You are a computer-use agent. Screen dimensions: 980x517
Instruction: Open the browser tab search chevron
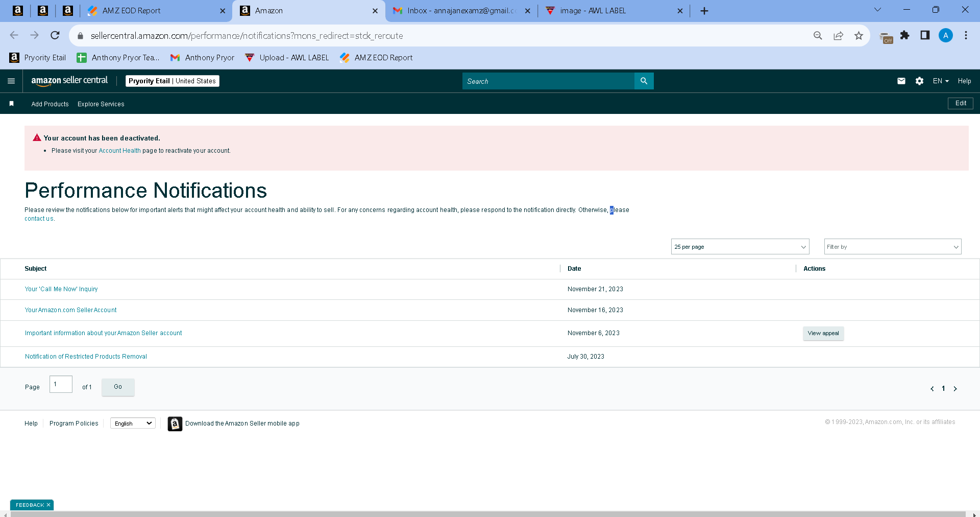coord(878,10)
